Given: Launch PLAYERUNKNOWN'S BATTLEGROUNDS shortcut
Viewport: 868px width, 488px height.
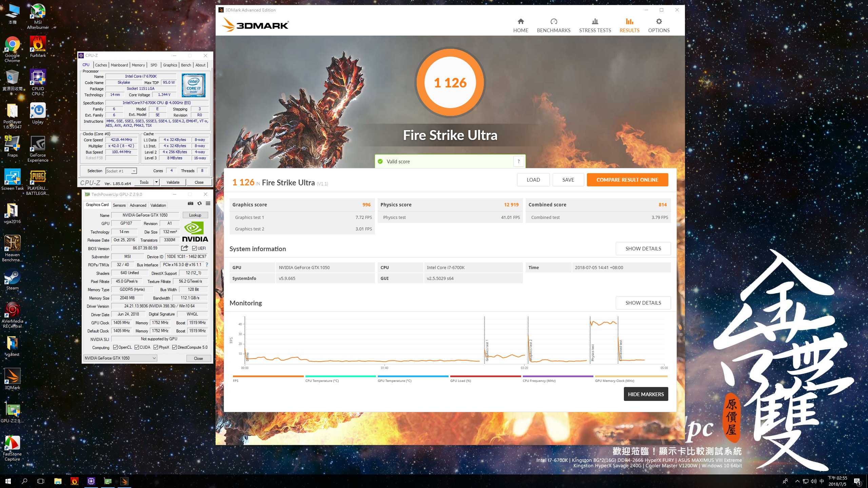Looking at the screenshot, I should pyautogui.click(x=38, y=182).
